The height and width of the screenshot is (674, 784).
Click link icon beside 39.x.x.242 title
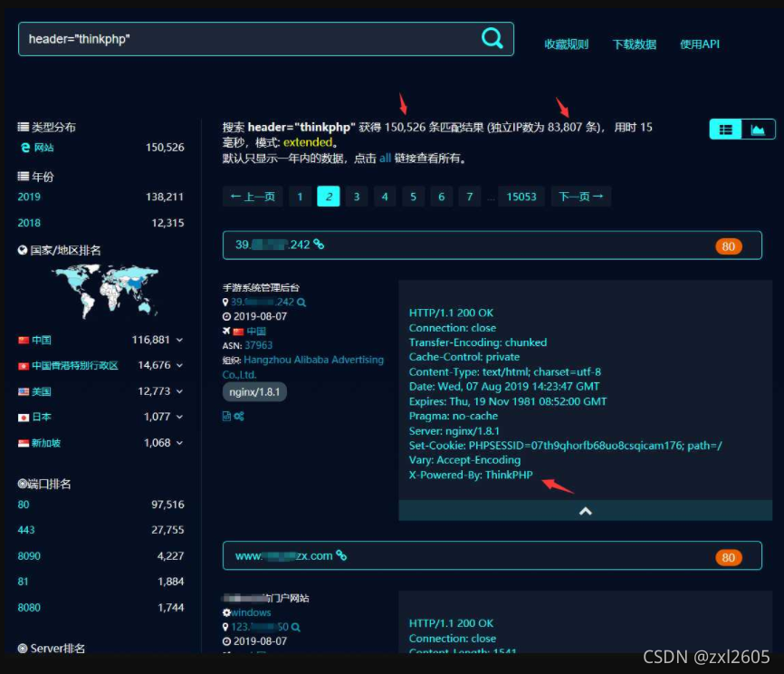[319, 245]
